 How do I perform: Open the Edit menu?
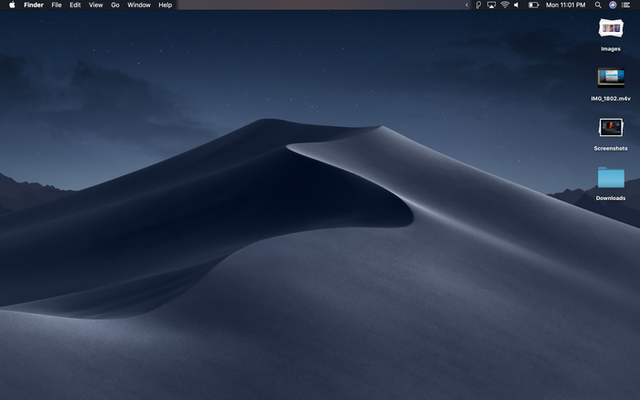pyautogui.click(x=75, y=5)
